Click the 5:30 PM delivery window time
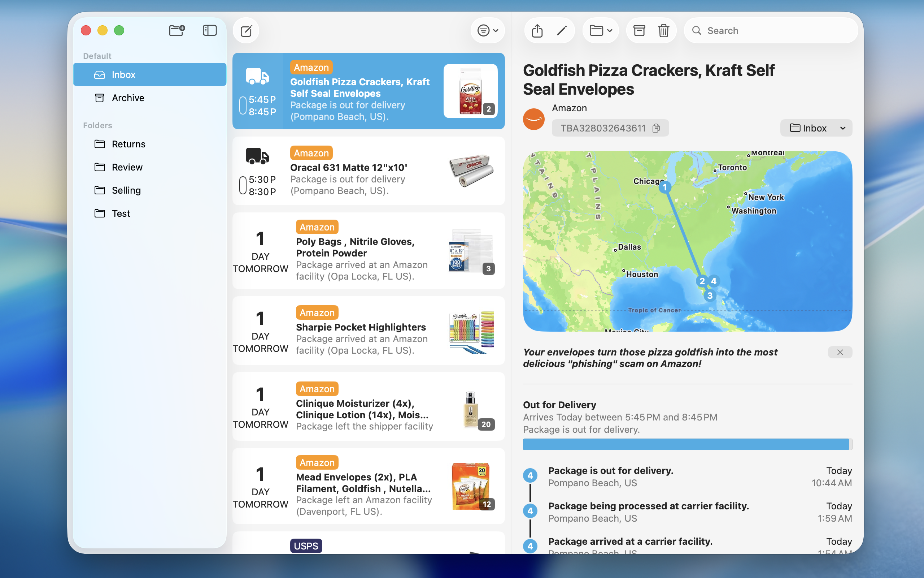 (x=262, y=180)
